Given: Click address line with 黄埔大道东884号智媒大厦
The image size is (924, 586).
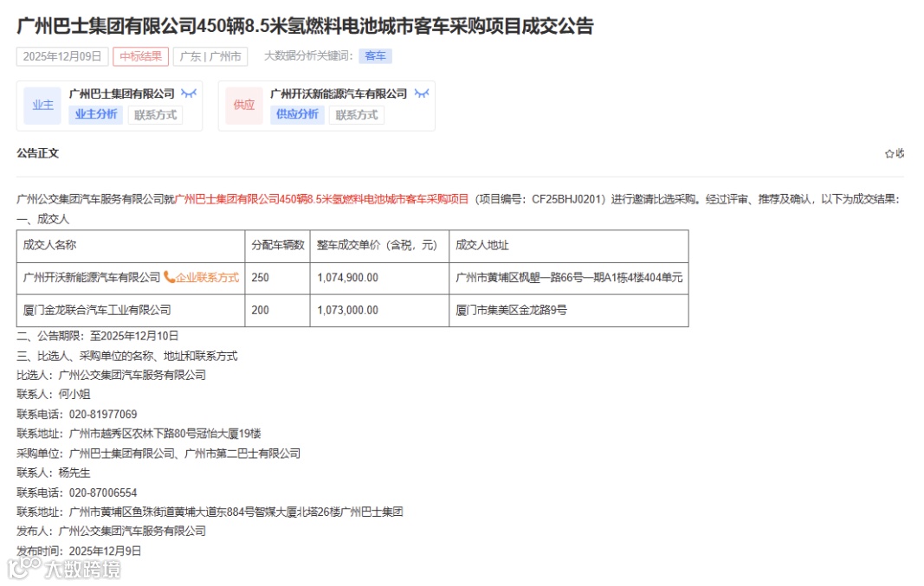Looking at the screenshot, I should tap(210, 512).
